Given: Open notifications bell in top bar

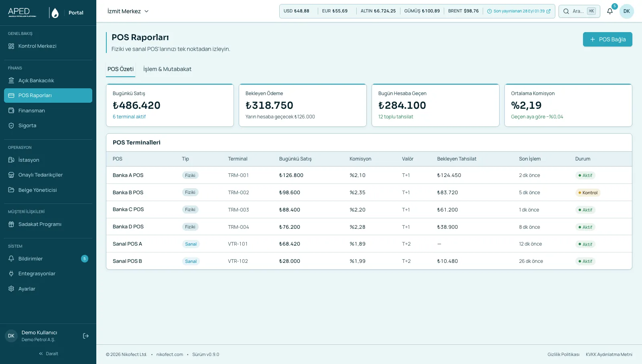Looking at the screenshot, I should (x=610, y=11).
